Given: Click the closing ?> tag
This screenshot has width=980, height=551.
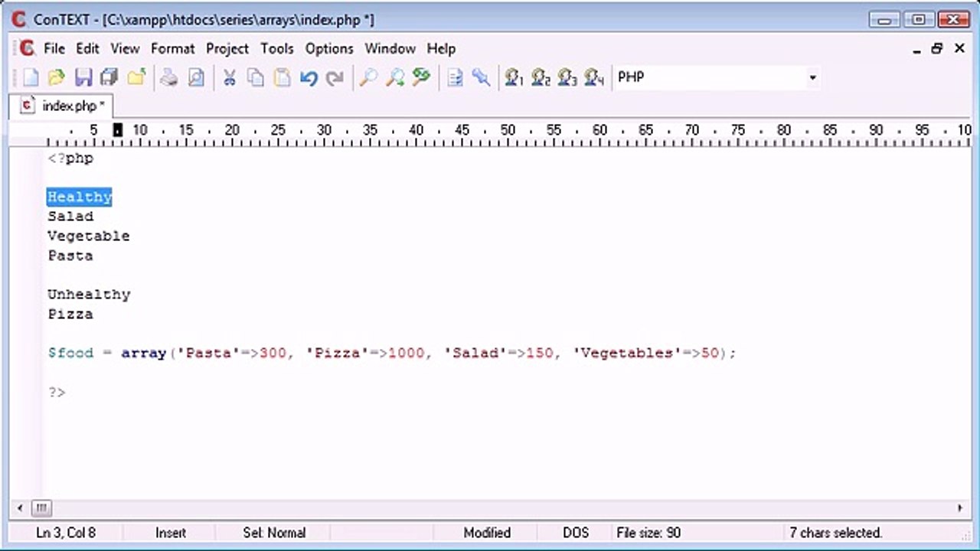Looking at the screenshot, I should 57,392.
